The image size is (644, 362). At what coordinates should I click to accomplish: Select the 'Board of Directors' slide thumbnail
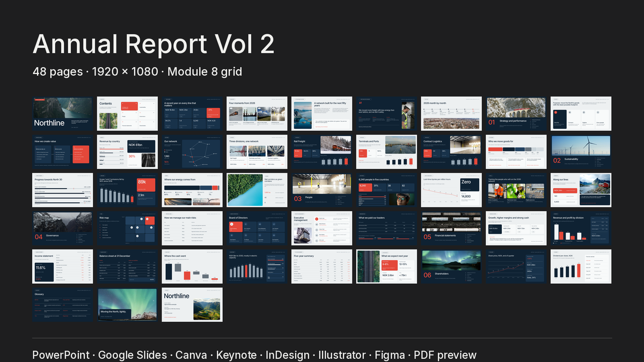[x=257, y=228]
